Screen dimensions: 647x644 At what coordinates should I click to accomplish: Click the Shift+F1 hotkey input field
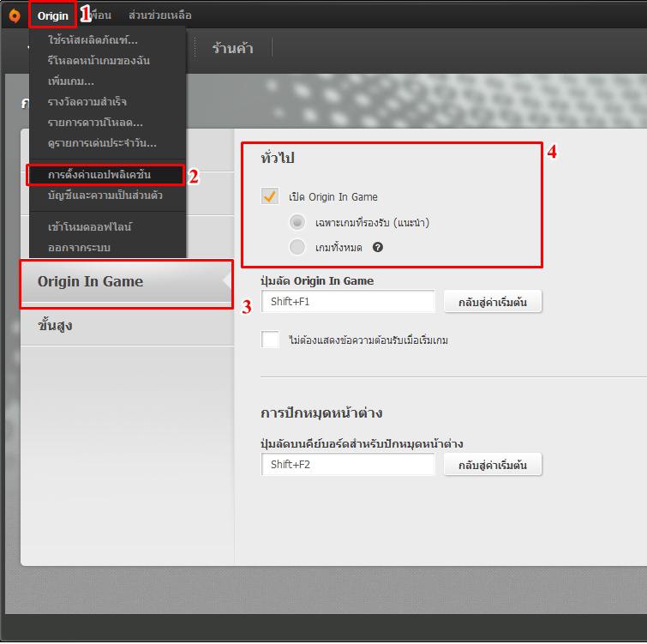(348, 301)
